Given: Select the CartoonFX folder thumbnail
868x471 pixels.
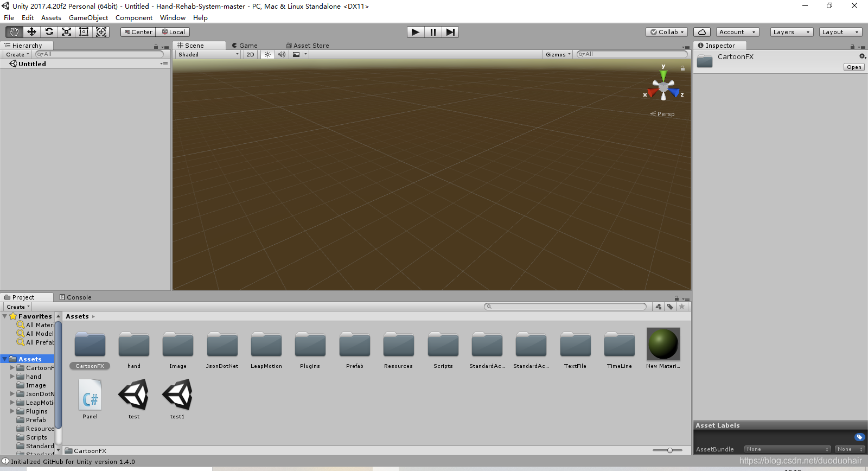Looking at the screenshot, I should (90, 344).
